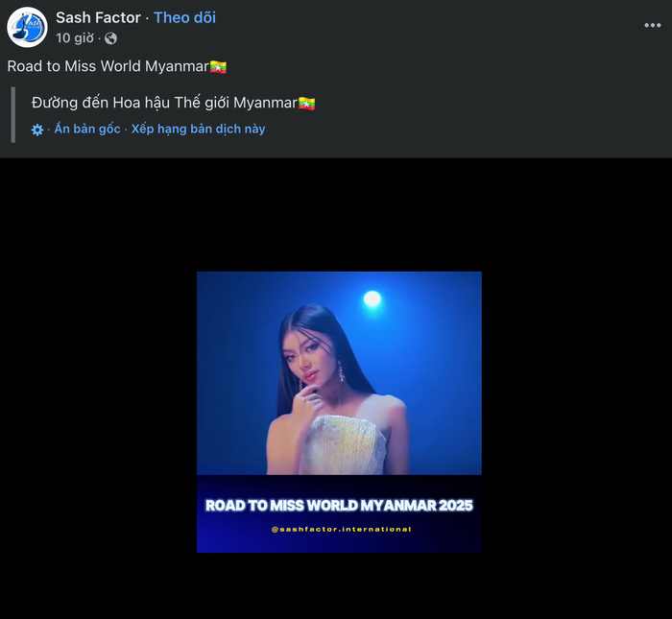Click Myanmar flag emoji in translated caption

306,103
